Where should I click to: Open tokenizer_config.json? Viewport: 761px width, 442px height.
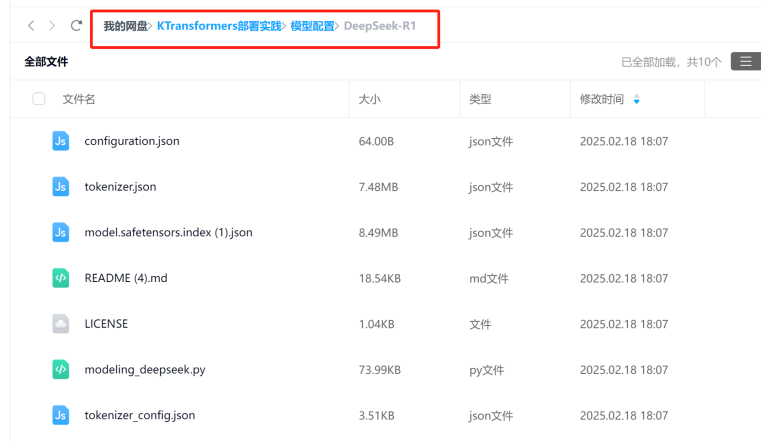tap(140, 415)
